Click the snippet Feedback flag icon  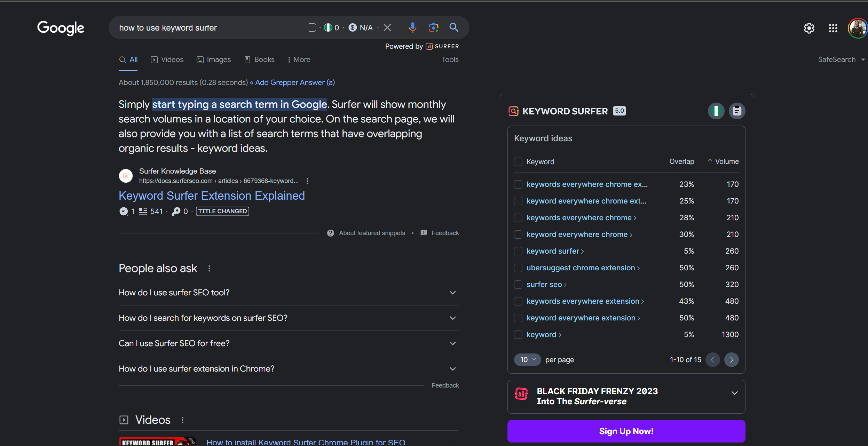(x=424, y=233)
